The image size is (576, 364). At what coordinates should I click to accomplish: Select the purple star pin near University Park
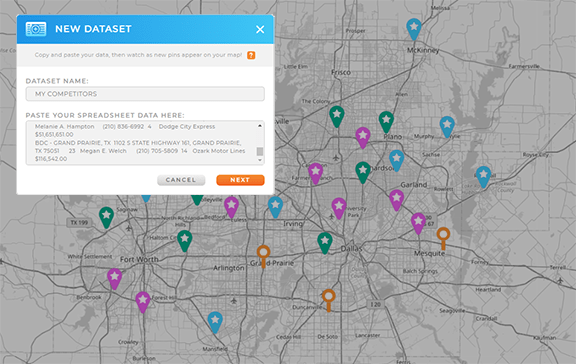(339, 208)
